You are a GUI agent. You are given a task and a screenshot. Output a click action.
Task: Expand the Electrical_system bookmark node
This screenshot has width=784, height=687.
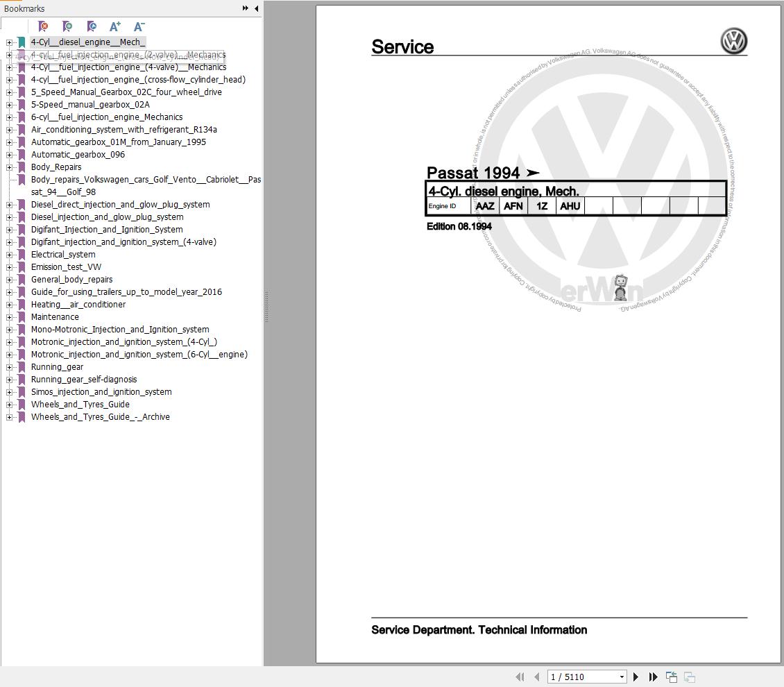9,255
